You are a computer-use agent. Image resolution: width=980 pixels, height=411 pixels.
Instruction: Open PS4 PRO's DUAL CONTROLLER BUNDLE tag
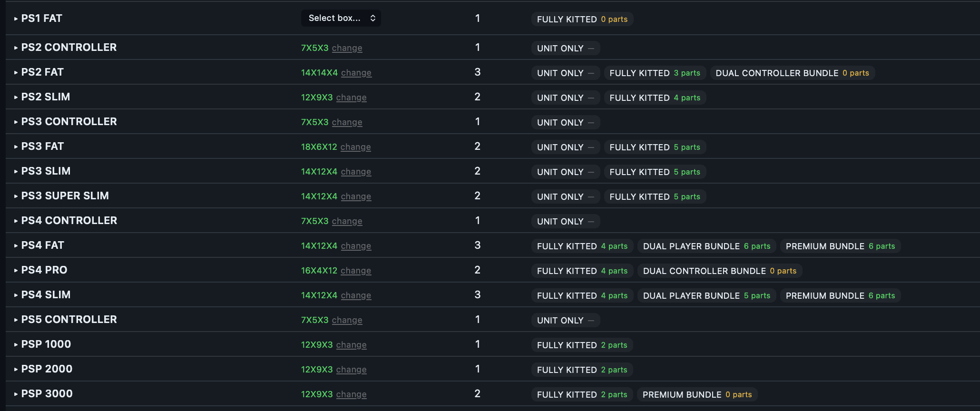pyautogui.click(x=720, y=271)
